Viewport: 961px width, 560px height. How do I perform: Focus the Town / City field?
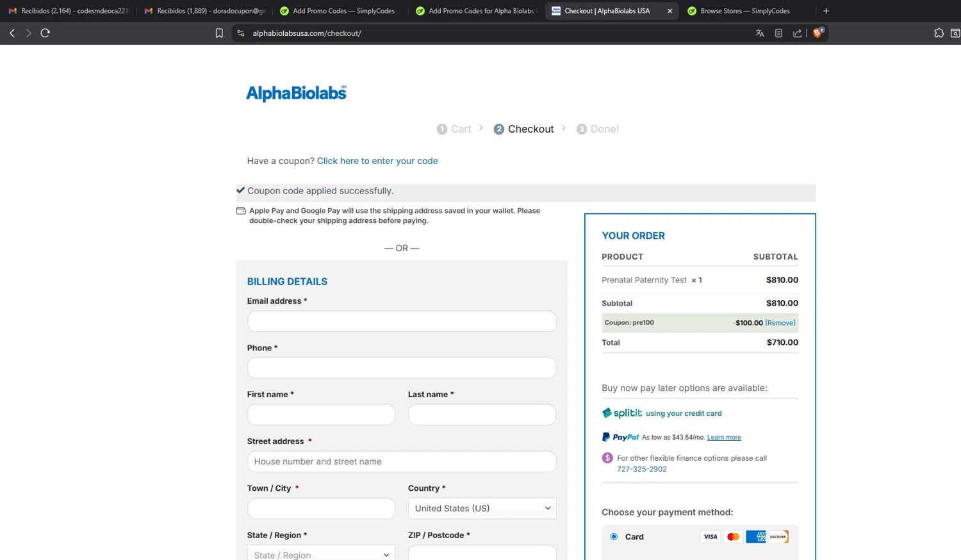click(x=321, y=508)
